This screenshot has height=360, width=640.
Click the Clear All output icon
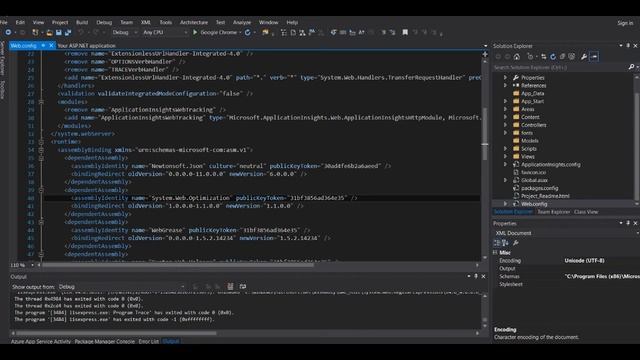point(230,287)
